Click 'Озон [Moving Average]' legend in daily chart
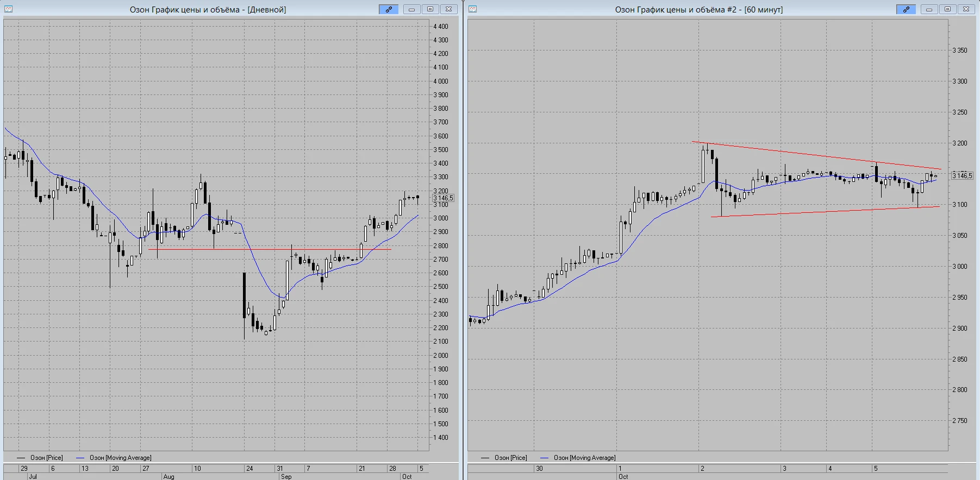This screenshot has width=980, height=480. click(x=114, y=458)
